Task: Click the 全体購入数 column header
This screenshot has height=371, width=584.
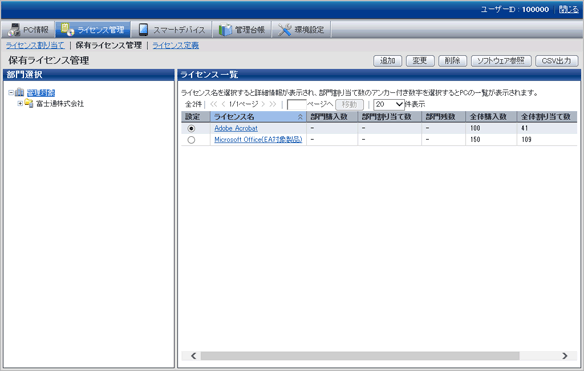Action: click(x=491, y=117)
